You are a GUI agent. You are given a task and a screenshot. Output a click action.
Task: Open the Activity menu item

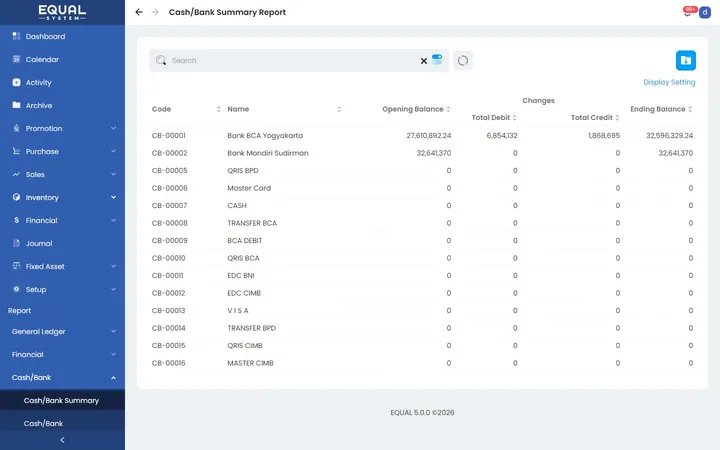[x=62, y=82]
